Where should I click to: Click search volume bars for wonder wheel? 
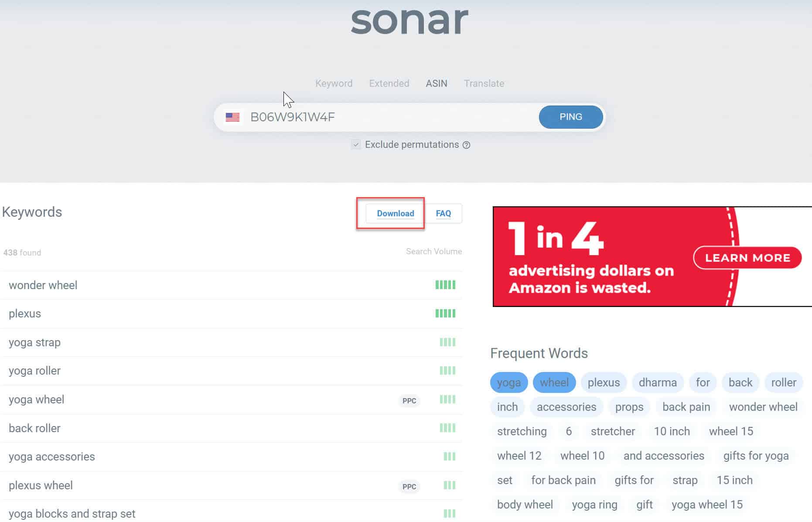(445, 285)
